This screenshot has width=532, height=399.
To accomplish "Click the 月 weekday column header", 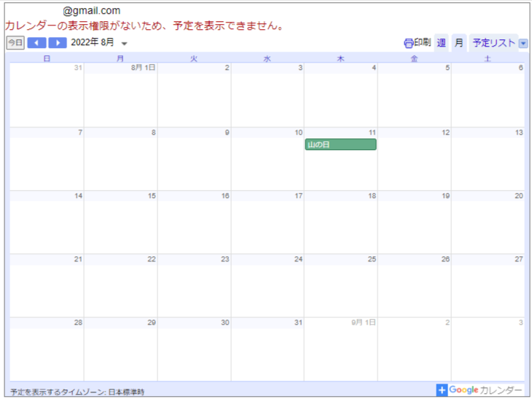I will click(120, 59).
